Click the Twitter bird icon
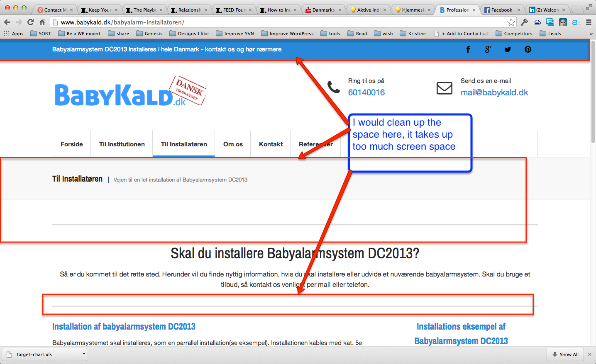This screenshot has width=596, height=364. [x=508, y=49]
